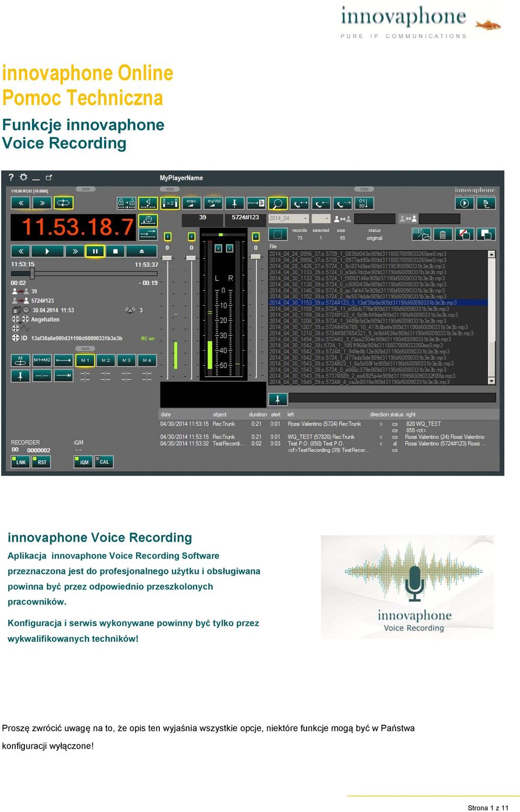Toggle the R channel switch above meter
Viewport: 520px width, 812px height.
(x=230, y=248)
